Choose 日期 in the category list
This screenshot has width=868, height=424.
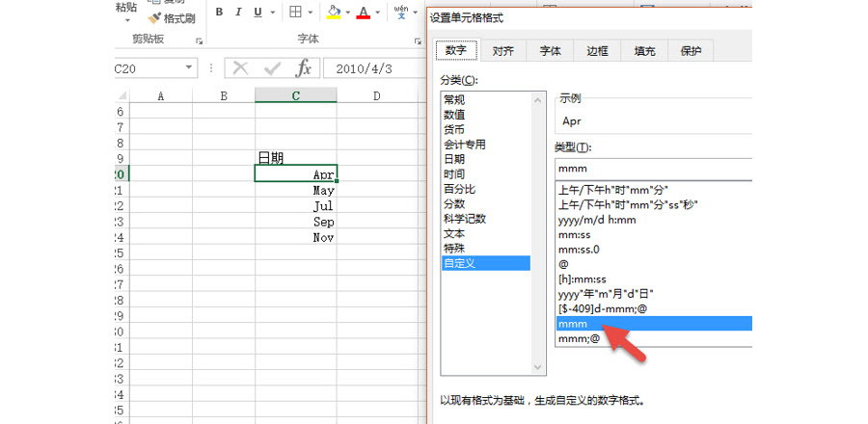point(486,159)
